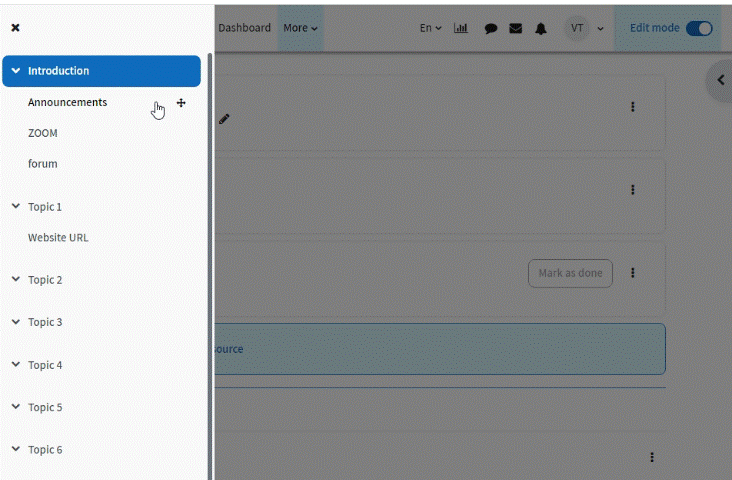732x480 pixels.
Task: Open Website URL in course index
Action: coord(58,238)
